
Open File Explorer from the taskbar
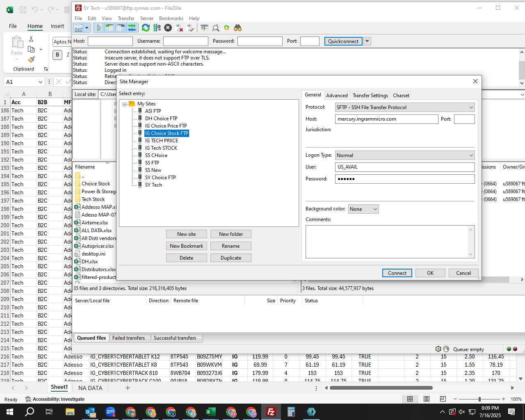tap(70, 412)
